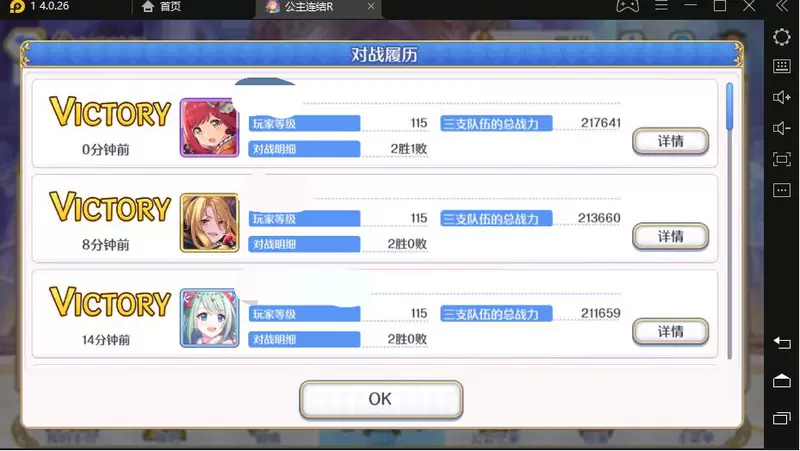
Task: Collapse sidebar with double chevron icon
Action: click(781, 6)
